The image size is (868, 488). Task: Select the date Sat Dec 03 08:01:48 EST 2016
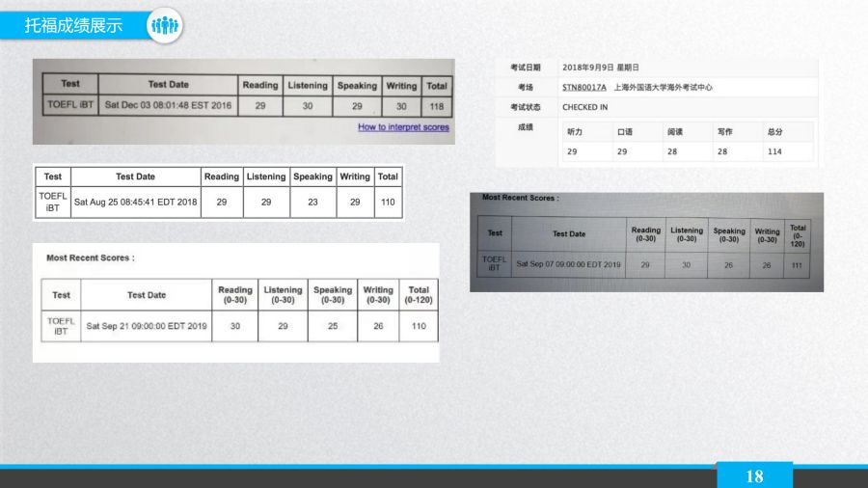tap(168, 105)
